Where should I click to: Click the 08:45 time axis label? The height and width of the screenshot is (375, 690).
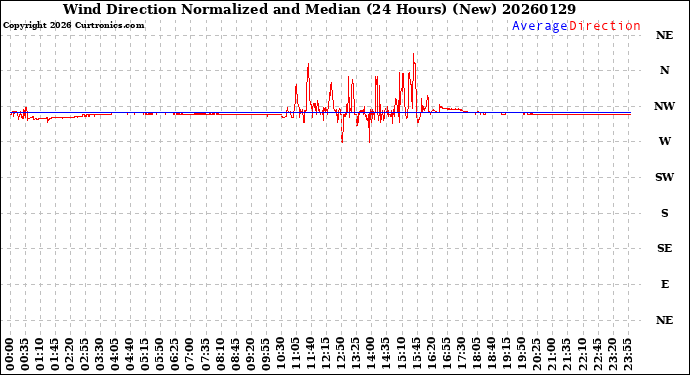point(236,355)
